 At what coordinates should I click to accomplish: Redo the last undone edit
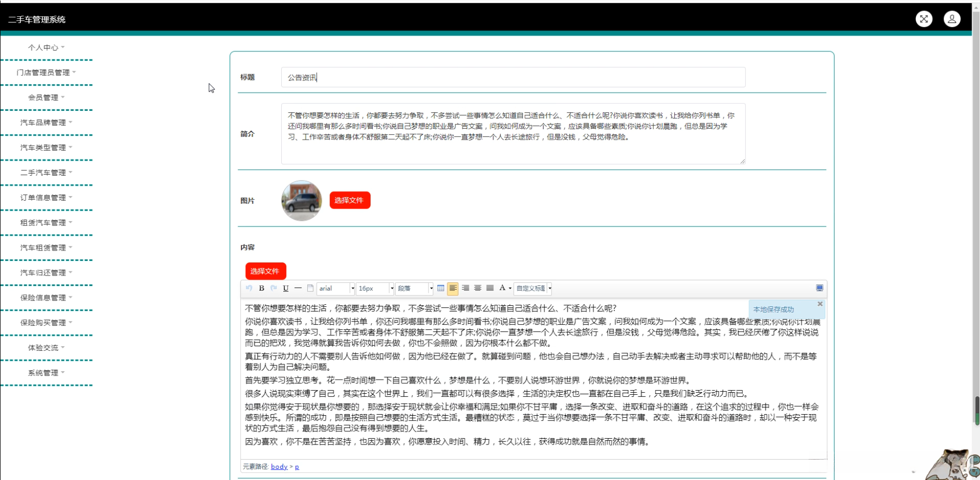tap(273, 288)
